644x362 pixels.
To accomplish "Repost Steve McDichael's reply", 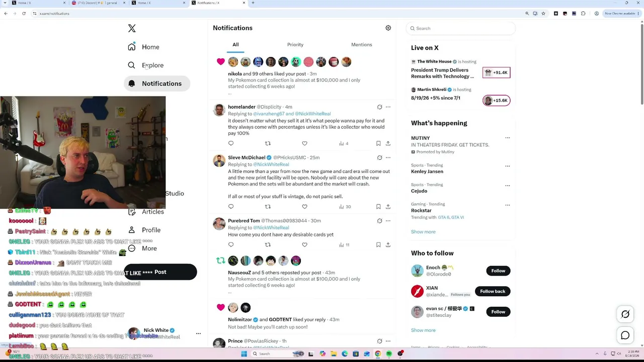I will (x=268, y=207).
